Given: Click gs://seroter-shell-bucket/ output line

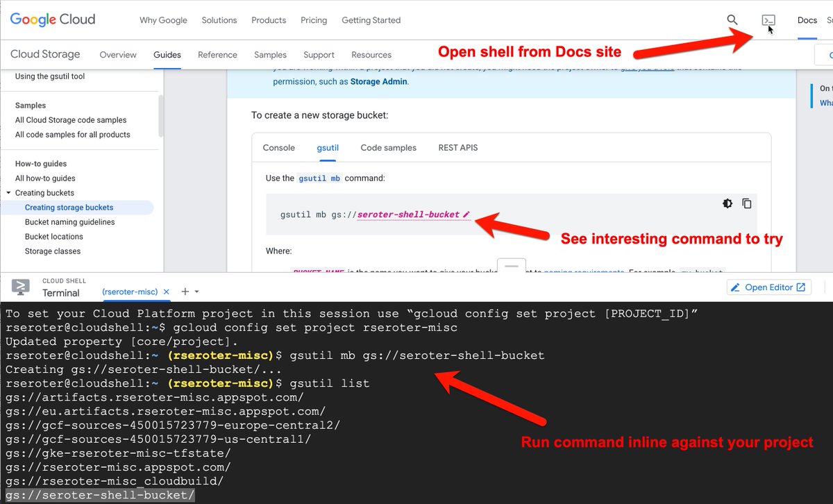Looking at the screenshot, I should point(101,495).
